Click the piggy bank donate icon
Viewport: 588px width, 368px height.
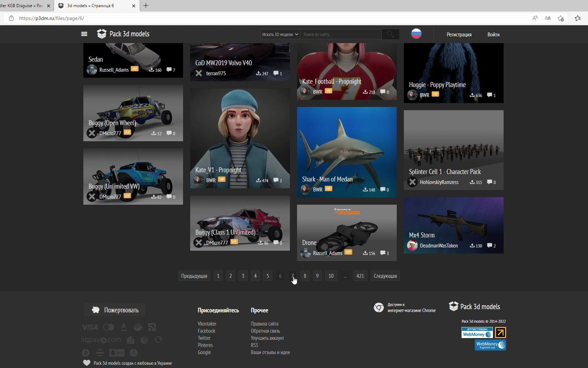[95, 310]
